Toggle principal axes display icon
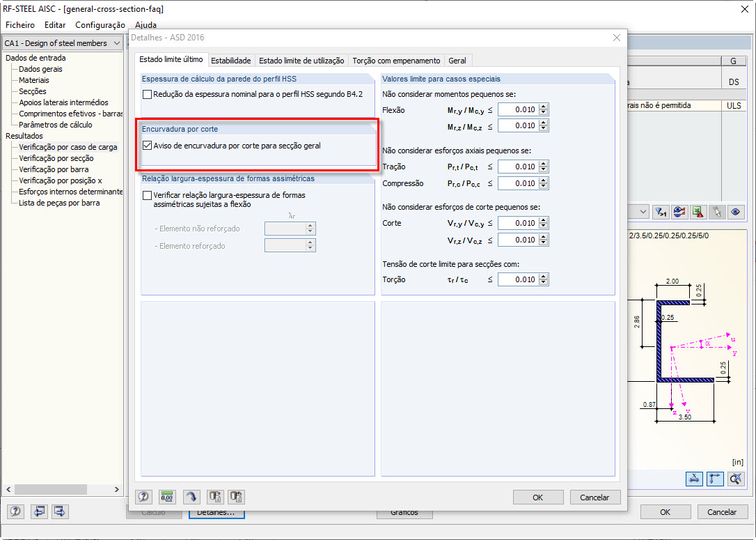 [715, 479]
